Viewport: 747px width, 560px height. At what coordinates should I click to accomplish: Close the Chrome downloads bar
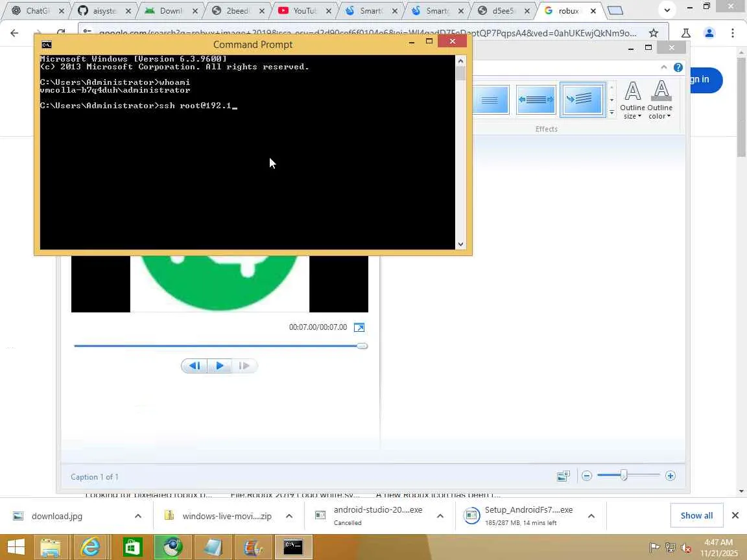click(x=735, y=516)
